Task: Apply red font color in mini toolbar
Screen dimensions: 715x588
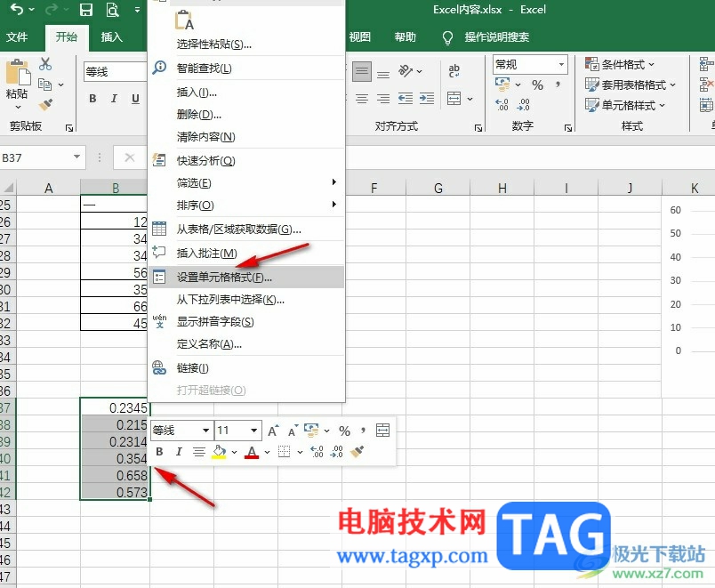Action: coord(252,452)
